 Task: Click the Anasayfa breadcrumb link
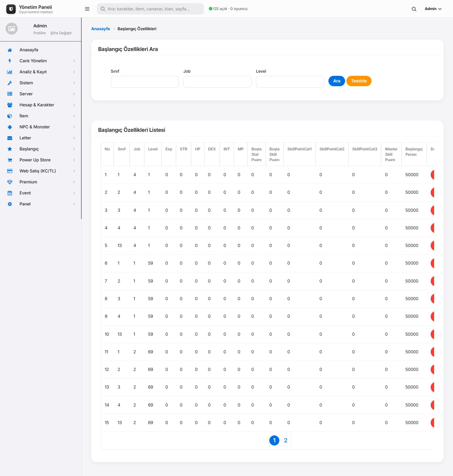(x=101, y=29)
